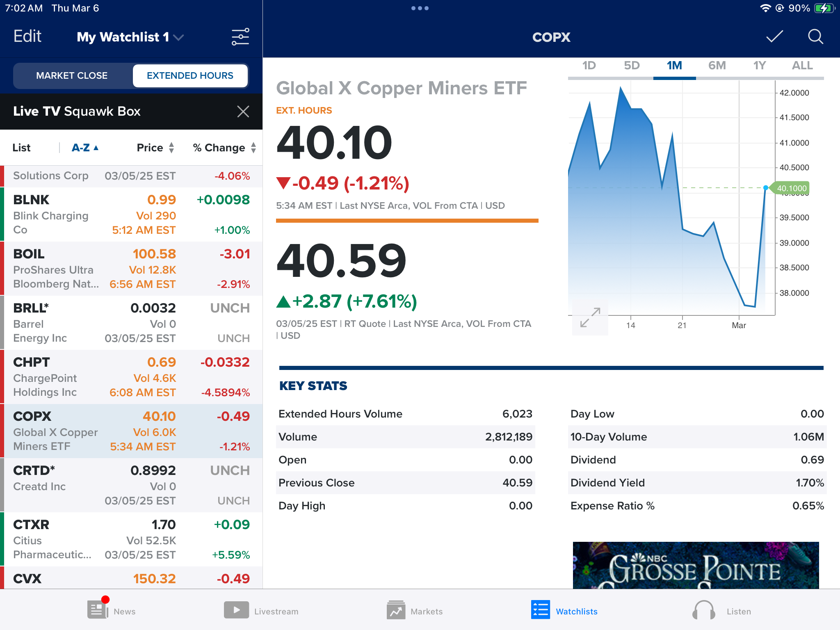Image resolution: width=840 pixels, height=630 pixels.
Task: Tap the Previous Close 40.59 row
Action: [x=405, y=483]
